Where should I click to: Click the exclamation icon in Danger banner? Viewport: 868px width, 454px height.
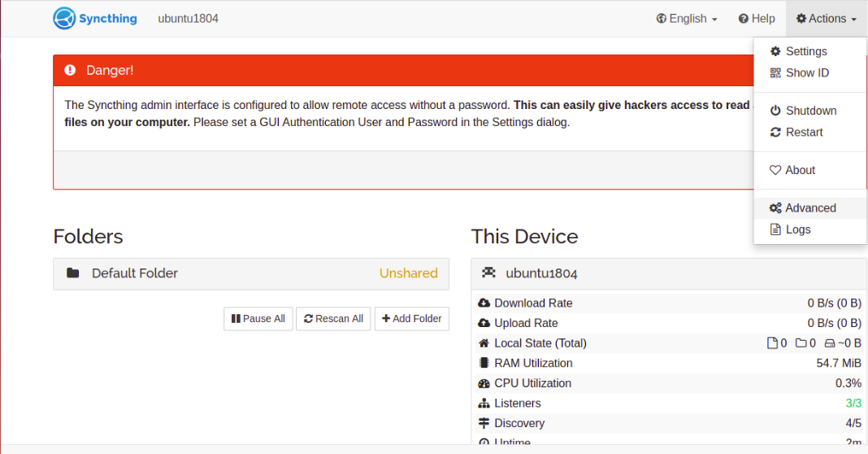click(70, 71)
